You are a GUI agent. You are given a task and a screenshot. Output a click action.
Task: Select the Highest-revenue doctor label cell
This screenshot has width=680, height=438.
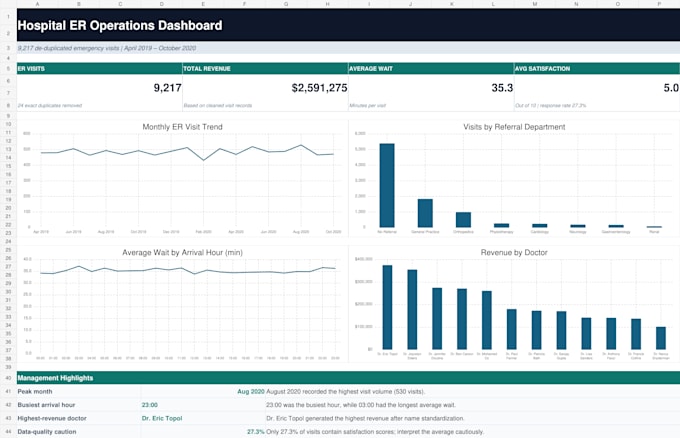tap(78, 418)
